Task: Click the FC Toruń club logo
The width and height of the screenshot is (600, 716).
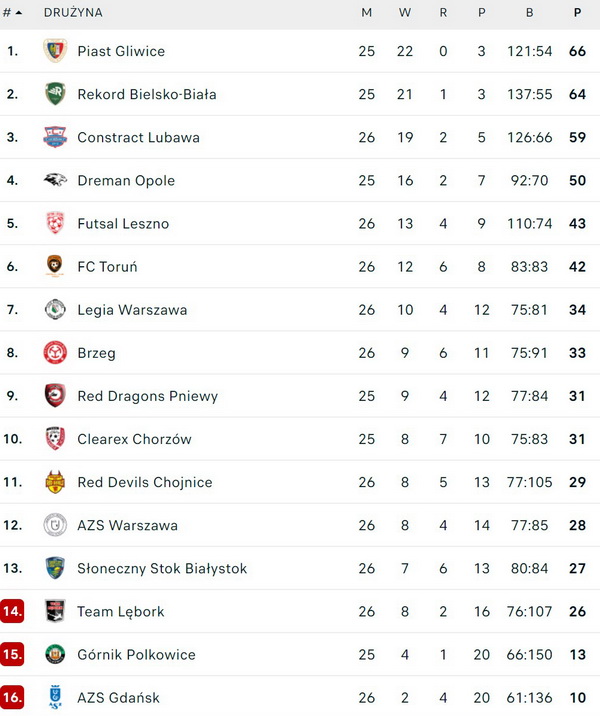Action: tap(55, 266)
